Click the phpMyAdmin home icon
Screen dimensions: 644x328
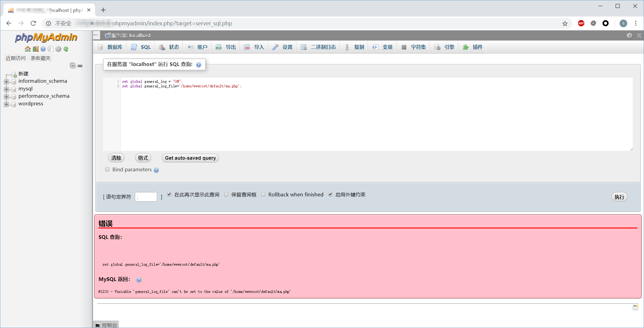(x=27, y=49)
